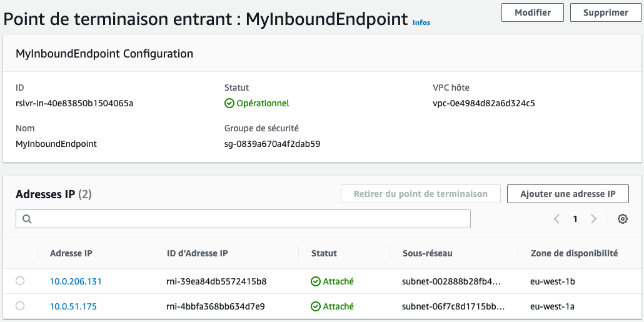This screenshot has height=322, width=644.
Task: Click the Opérationnel status check icon
Action: [x=229, y=103]
